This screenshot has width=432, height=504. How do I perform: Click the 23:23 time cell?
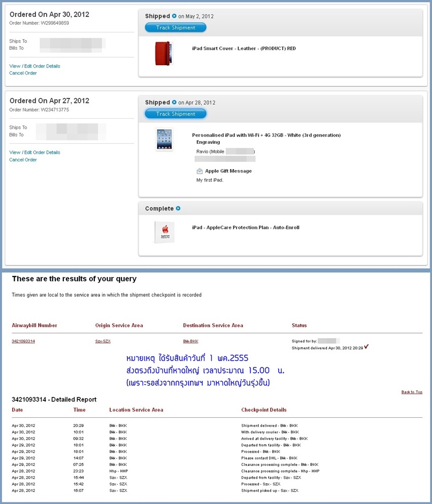tap(78, 471)
